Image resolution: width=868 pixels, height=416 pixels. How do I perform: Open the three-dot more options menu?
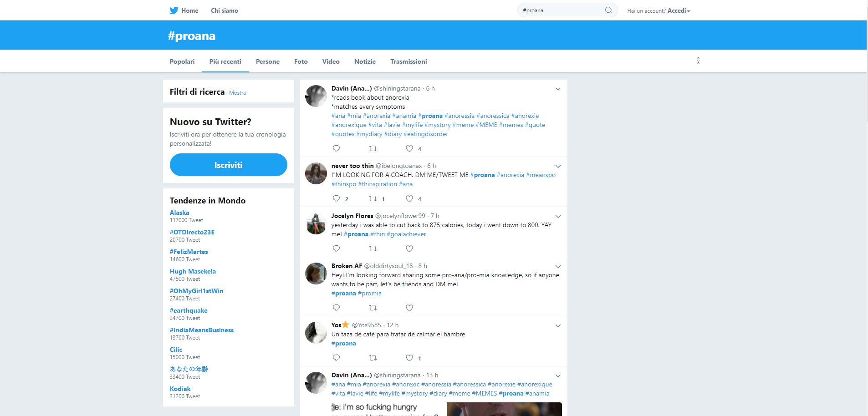pos(698,61)
